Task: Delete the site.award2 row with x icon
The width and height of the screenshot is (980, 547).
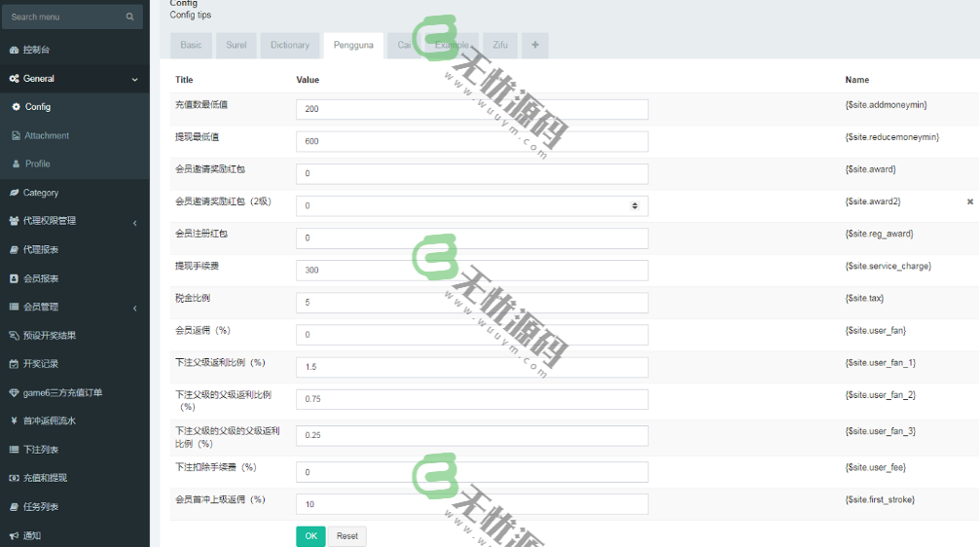Action: (x=969, y=201)
